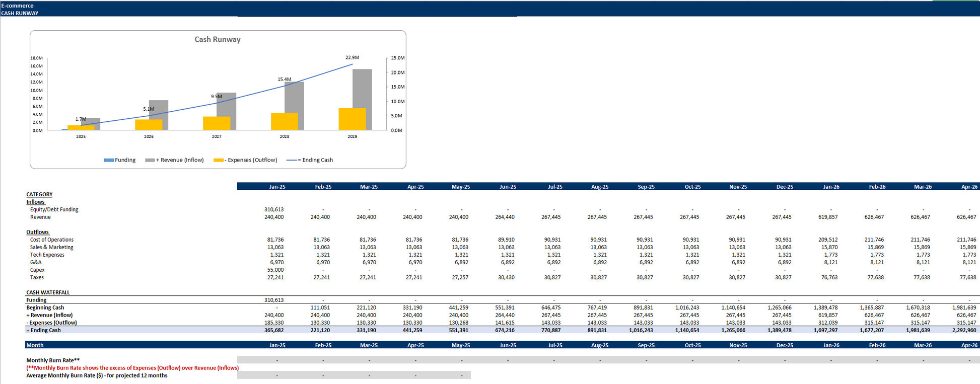Click the CATEGORY heading cell
This screenshot has width=980, height=384.
[x=39, y=194]
